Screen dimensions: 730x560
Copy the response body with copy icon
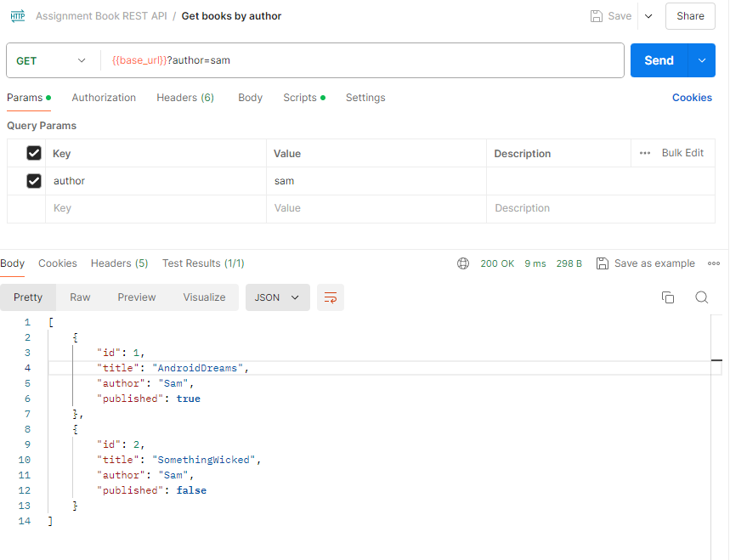[668, 297]
